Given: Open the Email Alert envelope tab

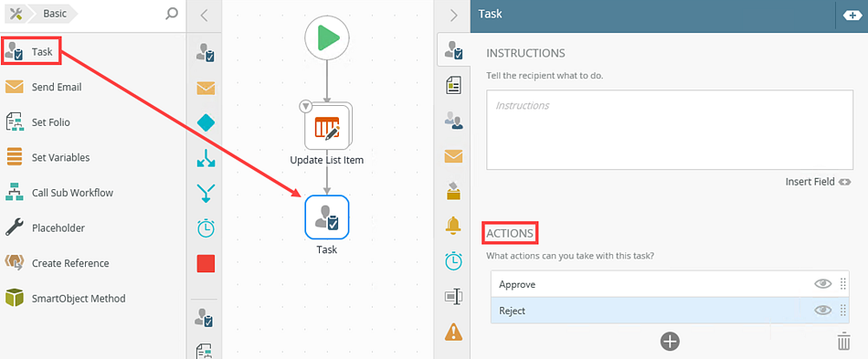Looking at the screenshot, I should (x=454, y=156).
